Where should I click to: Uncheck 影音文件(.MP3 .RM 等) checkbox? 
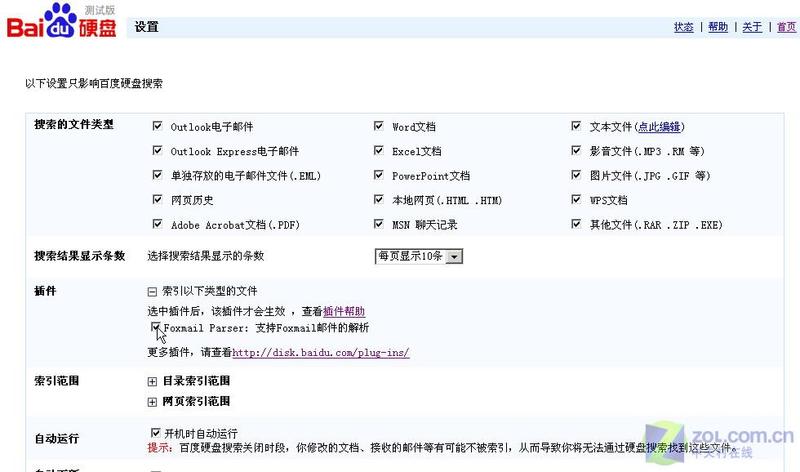(x=576, y=150)
